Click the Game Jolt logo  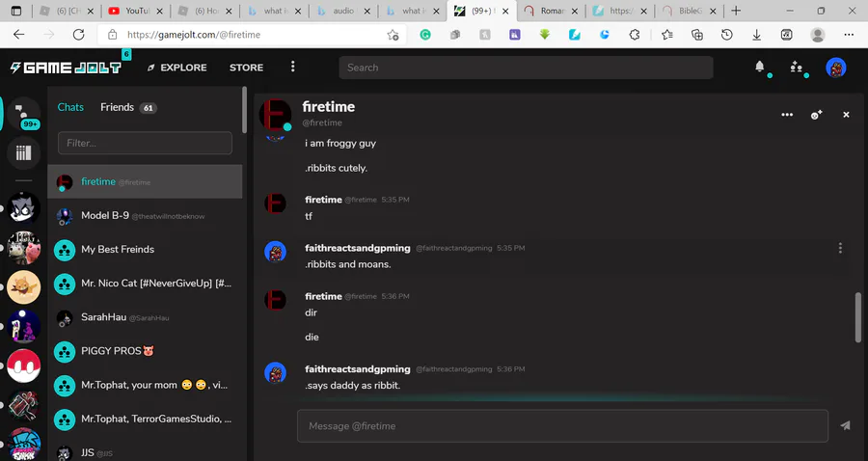click(x=66, y=68)
